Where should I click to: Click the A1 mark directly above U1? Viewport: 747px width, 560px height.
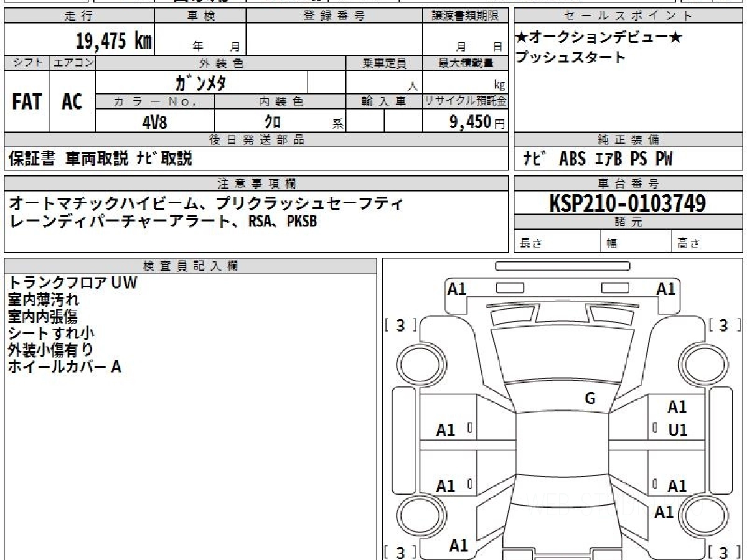(677, 407)
